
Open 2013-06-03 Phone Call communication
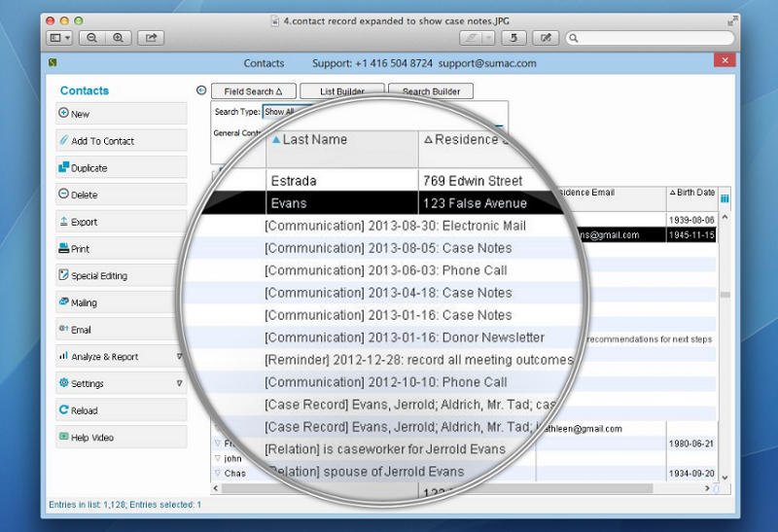tap(385, 270)
